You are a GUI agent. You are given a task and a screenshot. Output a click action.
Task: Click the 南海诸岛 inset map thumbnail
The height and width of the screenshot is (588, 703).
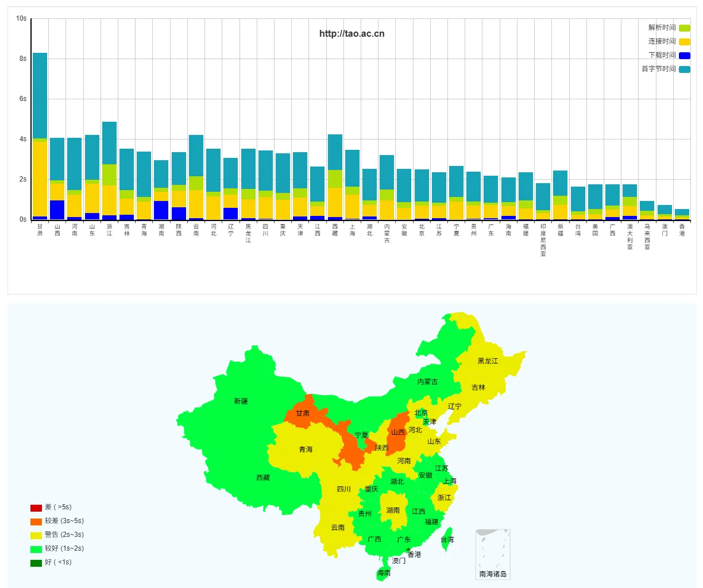pyautogui.click(x=493, y=554)
